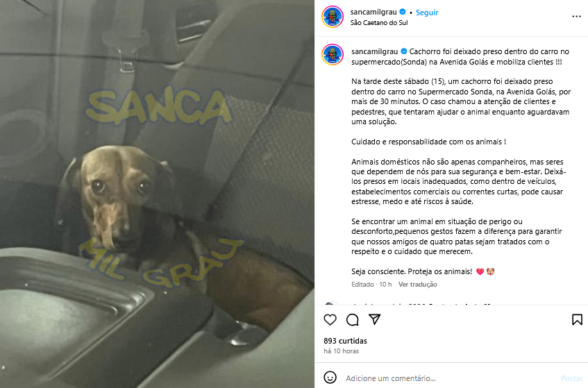
Task: Open comments via the speech bubble icon
Action: [352, 320]
